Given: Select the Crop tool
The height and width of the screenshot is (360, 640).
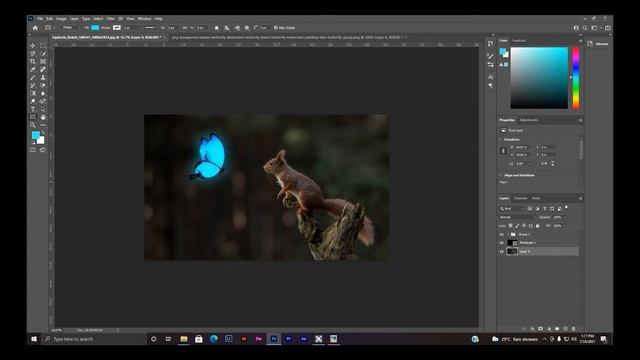Looking at the screenshot, I should [33, 62].
